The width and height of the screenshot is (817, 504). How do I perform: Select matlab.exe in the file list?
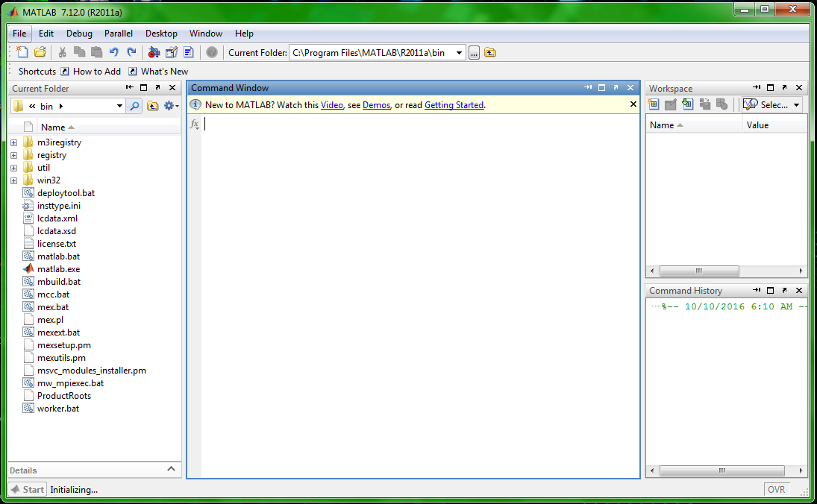(58, 269)
